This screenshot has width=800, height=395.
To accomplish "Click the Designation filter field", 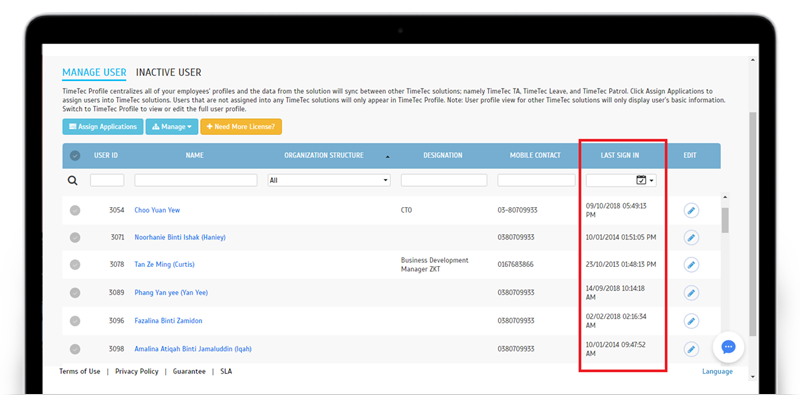I will coord(444,180).
